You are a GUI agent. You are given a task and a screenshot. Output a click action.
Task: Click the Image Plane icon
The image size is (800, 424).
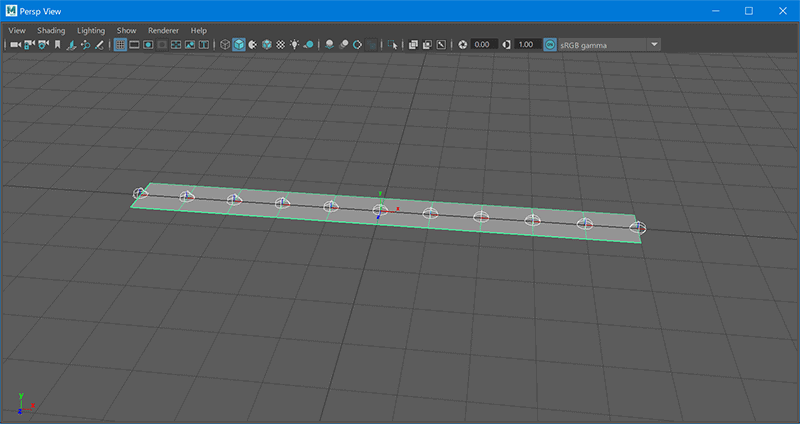tap(72, 45)
